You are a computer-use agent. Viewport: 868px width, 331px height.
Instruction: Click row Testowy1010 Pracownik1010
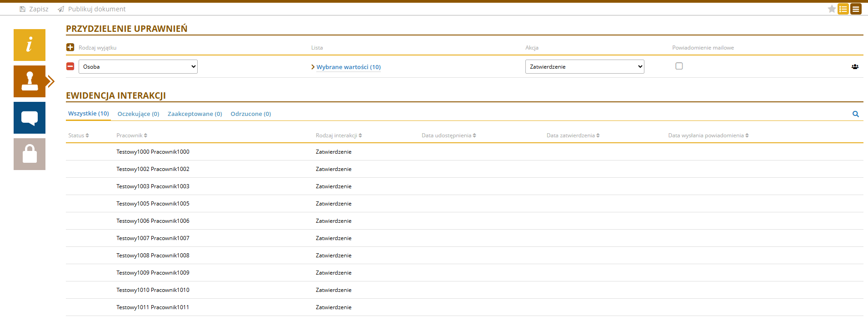point(464,290)
